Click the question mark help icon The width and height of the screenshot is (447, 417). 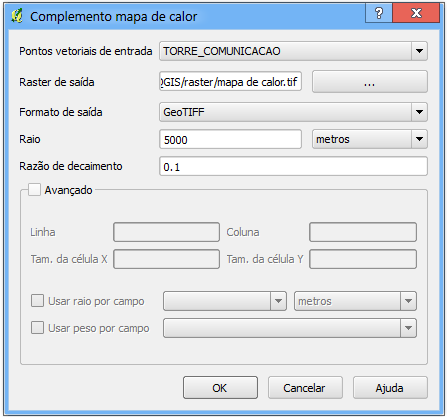click(379, 13)
